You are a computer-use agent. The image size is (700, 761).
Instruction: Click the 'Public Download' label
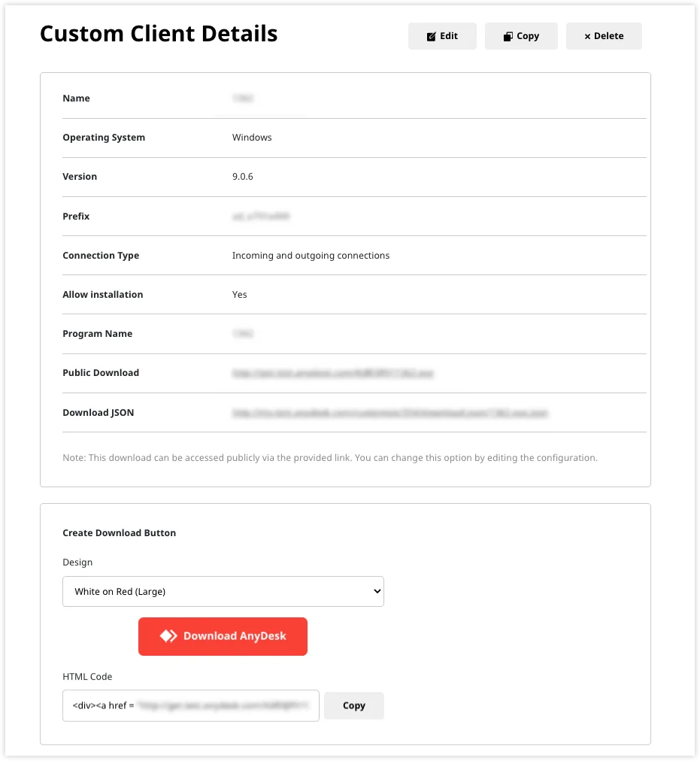pos(101,373)
